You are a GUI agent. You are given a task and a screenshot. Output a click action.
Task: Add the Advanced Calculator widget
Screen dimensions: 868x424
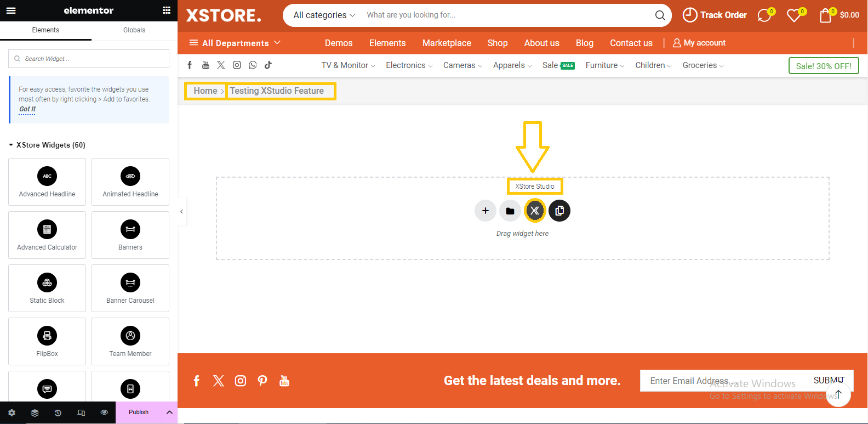pyautogui.click(x=47, y=235)
